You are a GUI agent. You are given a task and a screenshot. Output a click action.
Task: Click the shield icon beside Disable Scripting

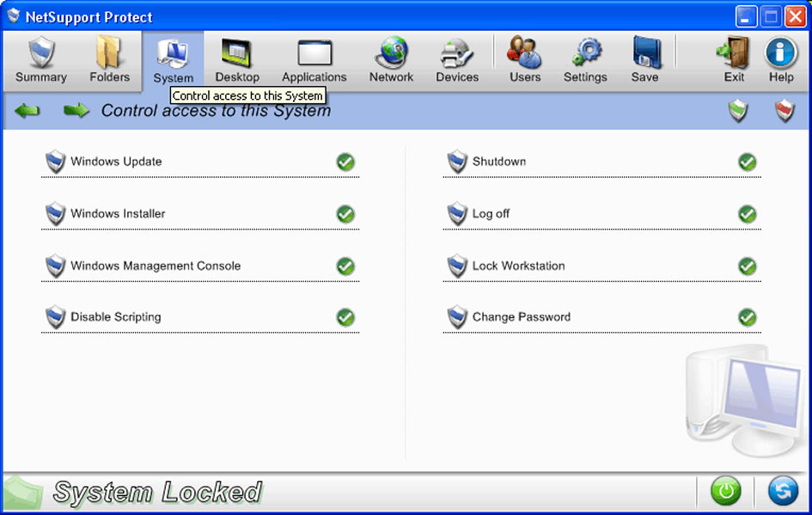(55, 317)
